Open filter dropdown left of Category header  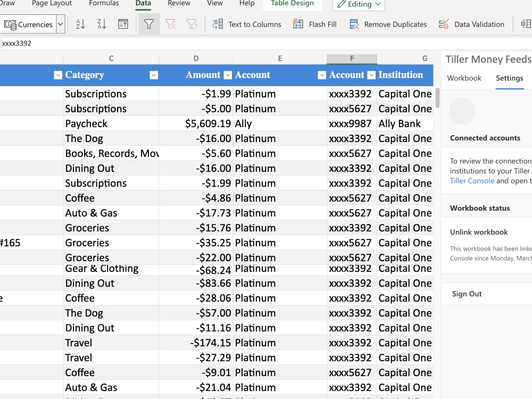tap(58, 76)
